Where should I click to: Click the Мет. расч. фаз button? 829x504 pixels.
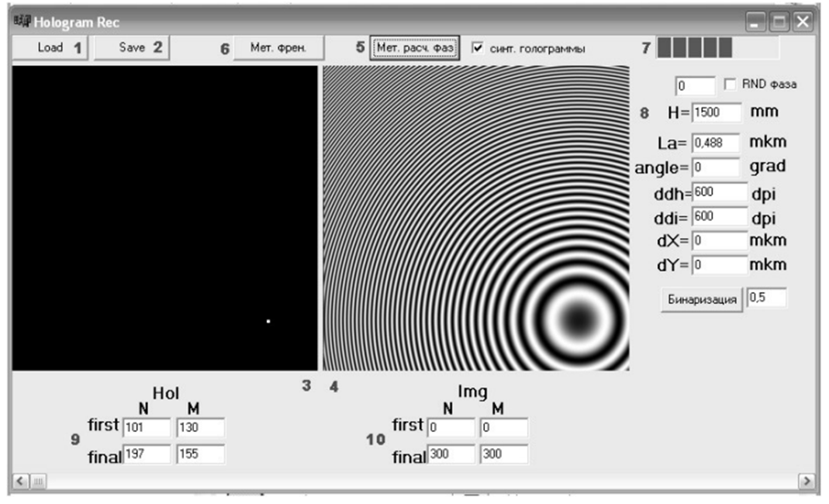pos(414,47)
